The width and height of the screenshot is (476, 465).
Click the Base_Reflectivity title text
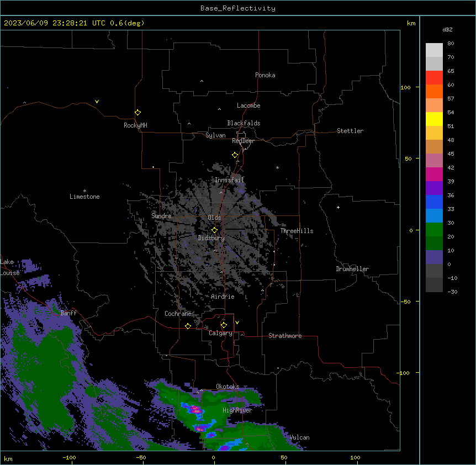[238, 8]
